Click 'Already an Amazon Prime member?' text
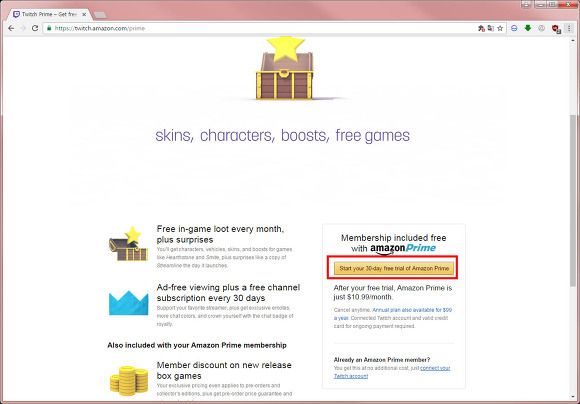580x404 pixels. coord(382,360)
